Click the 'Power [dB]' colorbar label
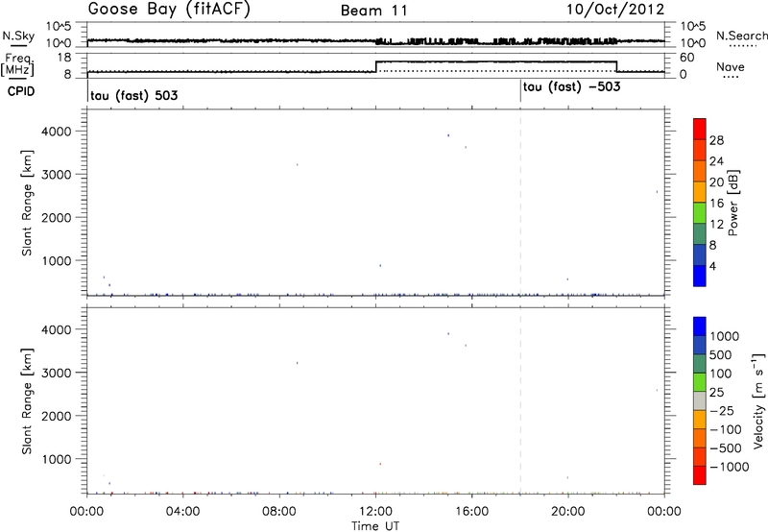Image resolution: width=768 pixels, height=532 pixels. click(x=732, y=203)
